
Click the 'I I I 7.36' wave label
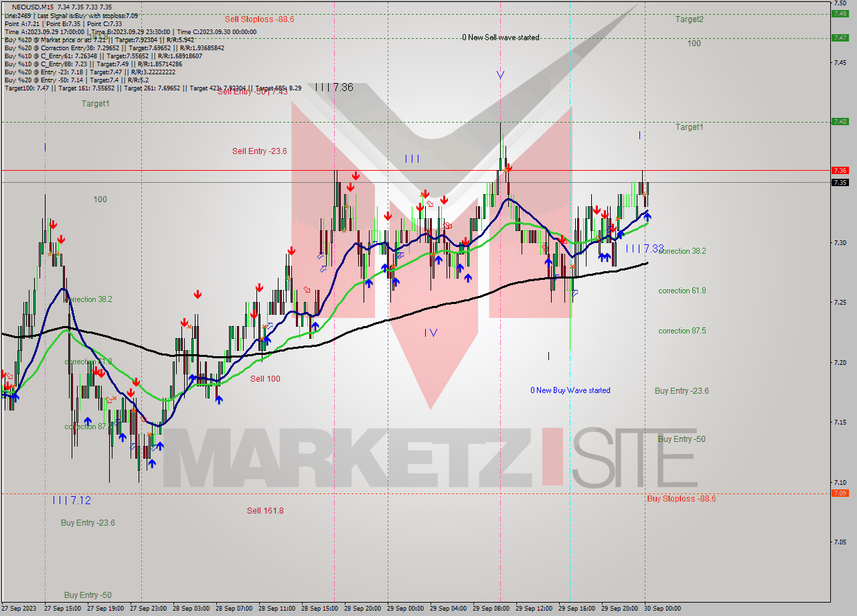[x=334, y=87]
